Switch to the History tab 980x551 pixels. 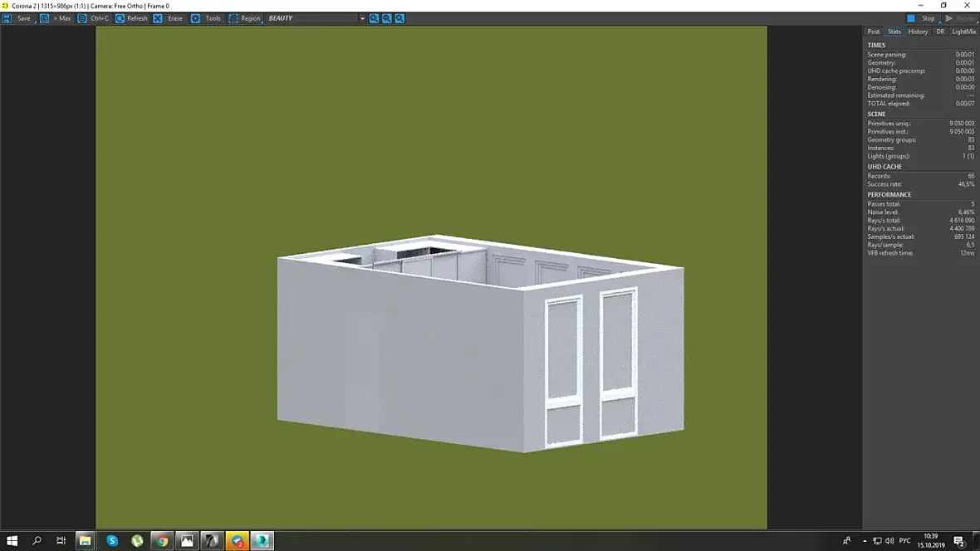[918, 32]
